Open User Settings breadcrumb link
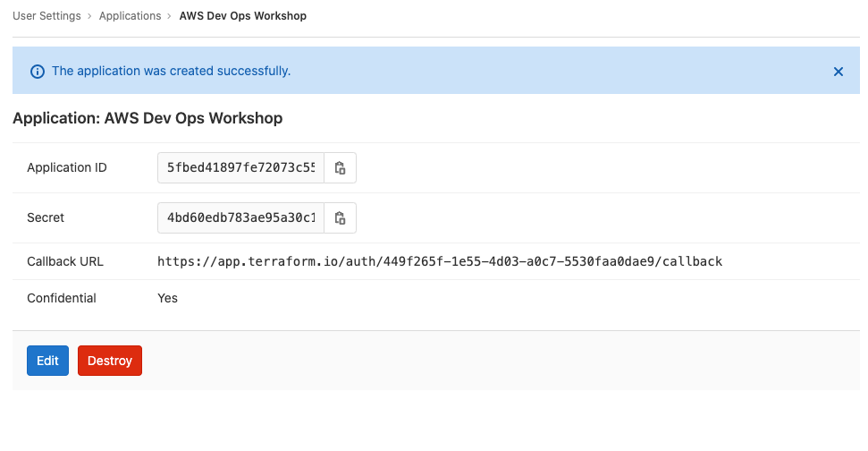 (46, 16)
